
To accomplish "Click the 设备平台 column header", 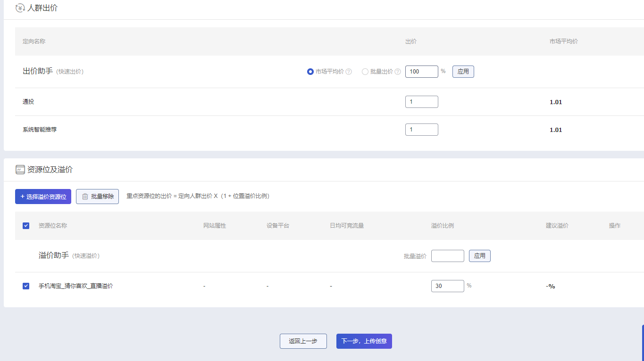I will pos(278,226).
